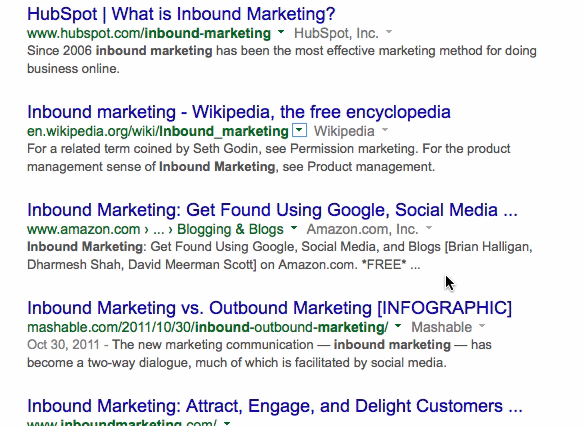Expand the gray arrow beside Amazon.com, Inc.

[429, 228]
